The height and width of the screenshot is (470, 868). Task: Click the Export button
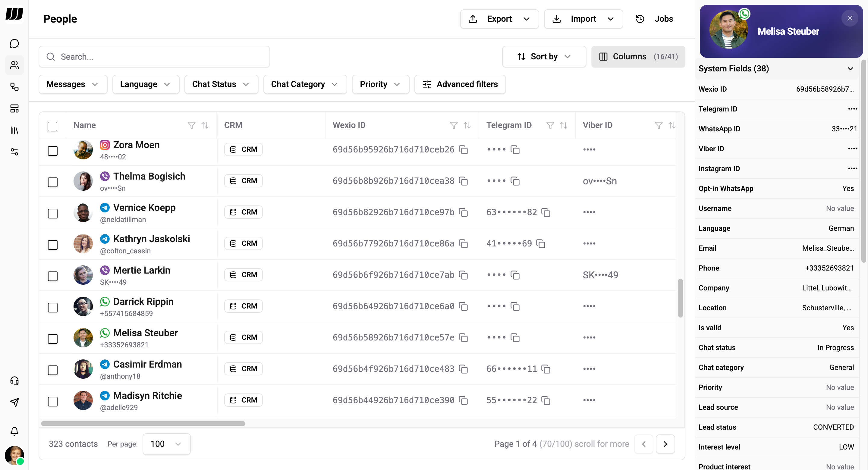click(499, 19)
